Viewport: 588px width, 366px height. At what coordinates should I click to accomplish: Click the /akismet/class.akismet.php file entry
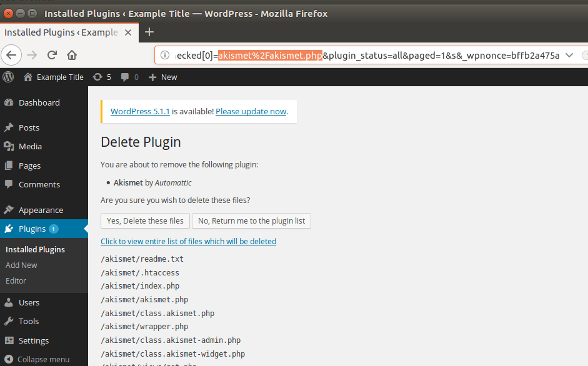click(157, 313)
